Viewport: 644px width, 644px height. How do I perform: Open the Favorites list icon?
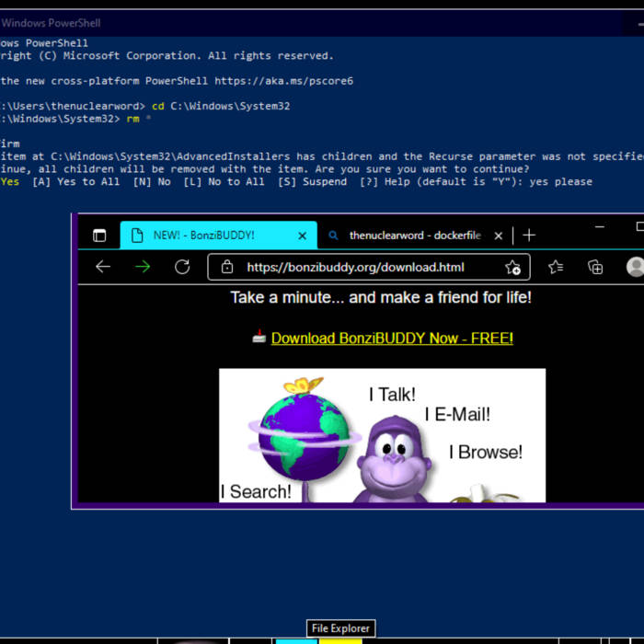pyautogui.click(x=556, y=267)
